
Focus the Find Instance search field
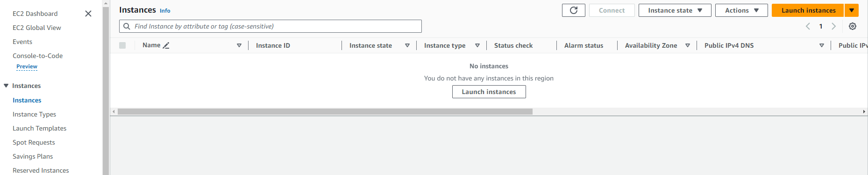coord(270,26)
